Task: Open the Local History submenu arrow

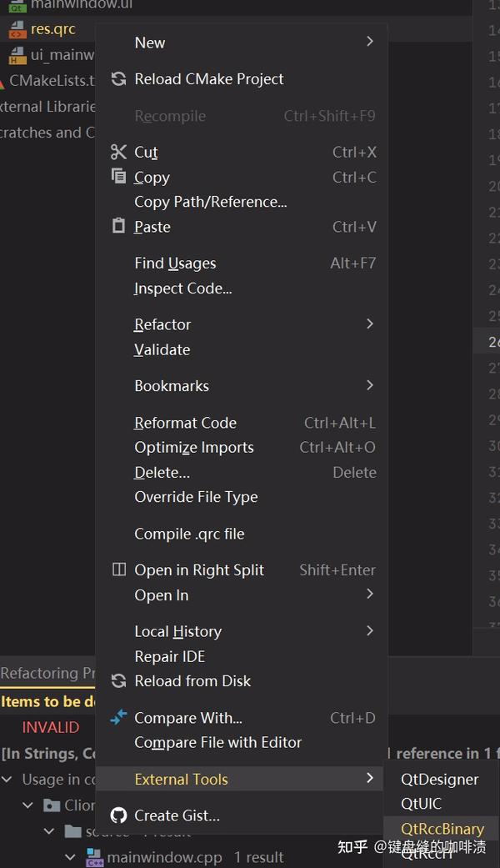Action: (x=370, y=630)
